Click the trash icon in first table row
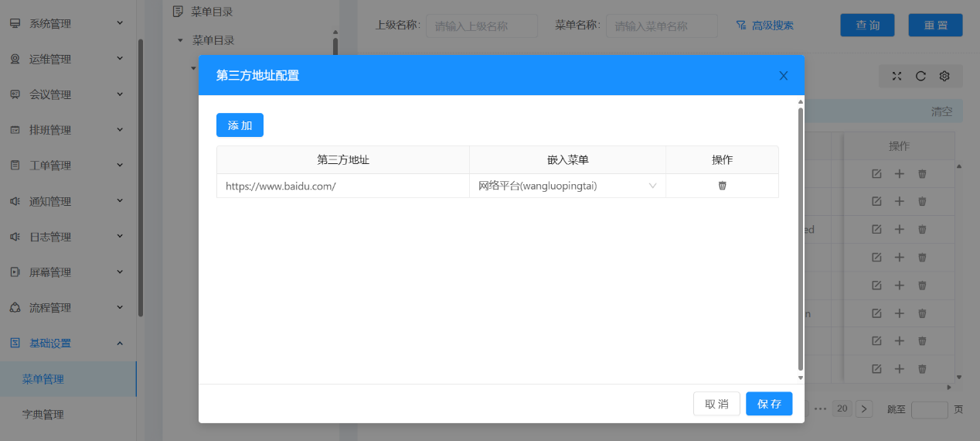 pos(921,174)
